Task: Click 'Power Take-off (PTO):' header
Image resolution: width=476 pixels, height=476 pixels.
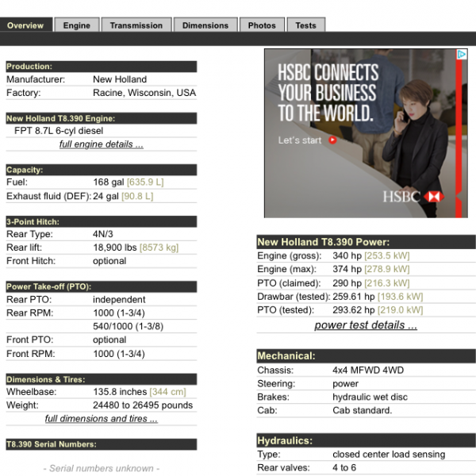Action: point(102,287)
